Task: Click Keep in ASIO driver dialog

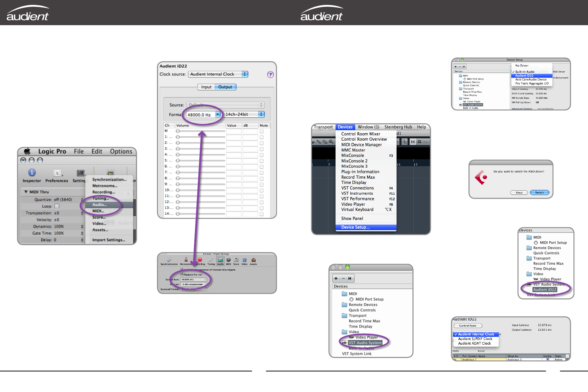Action: click(x=519, y=192)
